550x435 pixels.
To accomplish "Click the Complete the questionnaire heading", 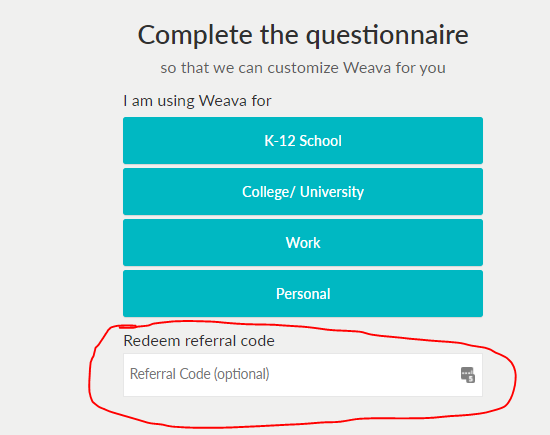I will [303, 35].
